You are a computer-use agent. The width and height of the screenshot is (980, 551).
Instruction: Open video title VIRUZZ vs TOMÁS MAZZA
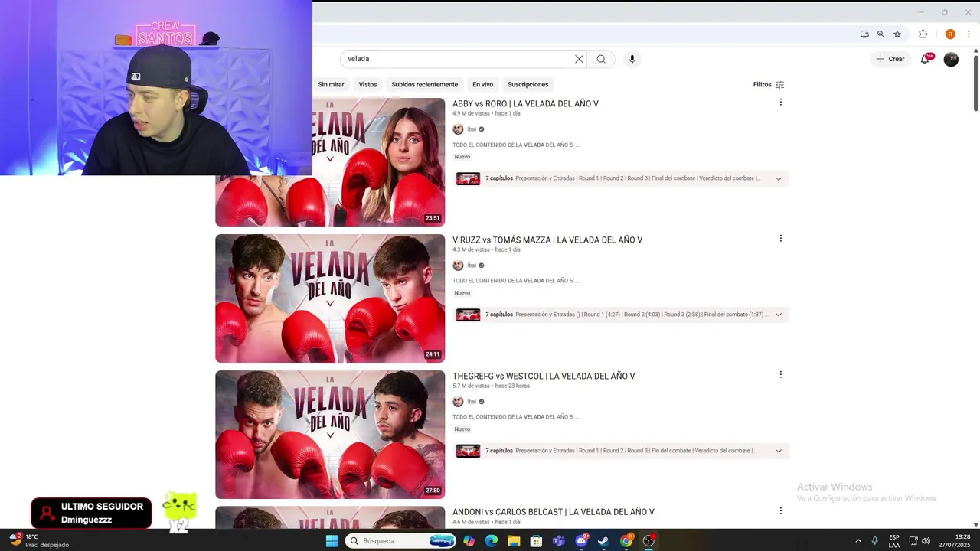point(547,240)
